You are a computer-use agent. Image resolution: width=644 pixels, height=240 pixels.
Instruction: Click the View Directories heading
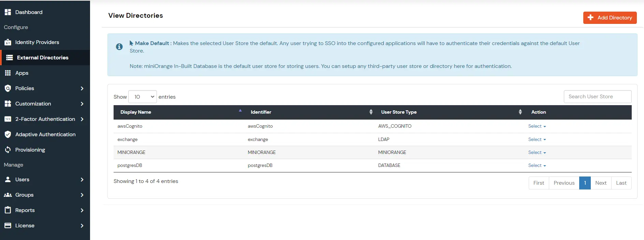pos(136,15)
